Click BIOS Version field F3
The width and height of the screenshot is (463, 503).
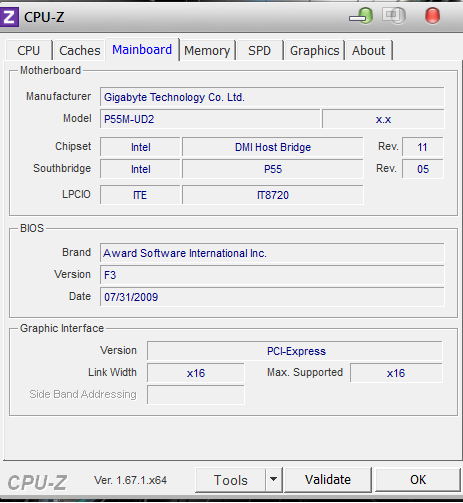pyautogui.click(x=272, y=275)
